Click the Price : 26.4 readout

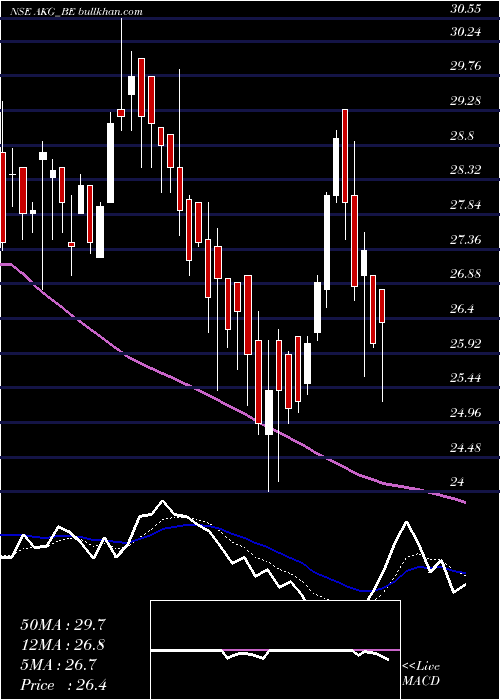pos(63,685)
